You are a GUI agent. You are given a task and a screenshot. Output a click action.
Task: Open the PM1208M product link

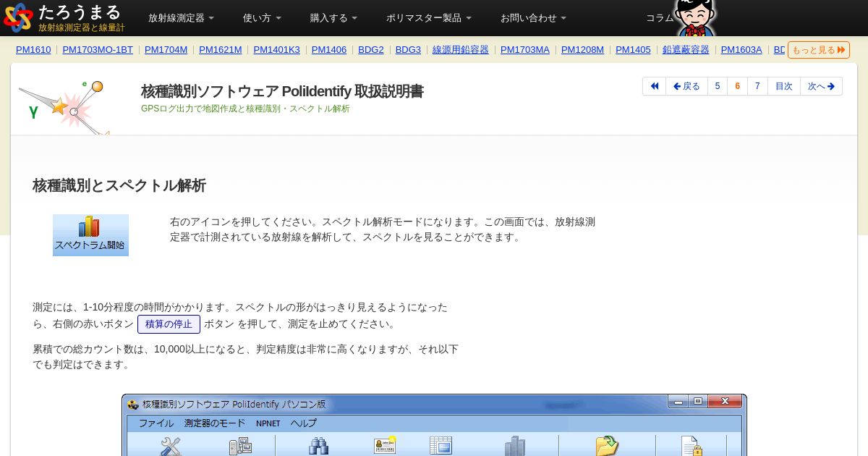[x=582, y=50]
